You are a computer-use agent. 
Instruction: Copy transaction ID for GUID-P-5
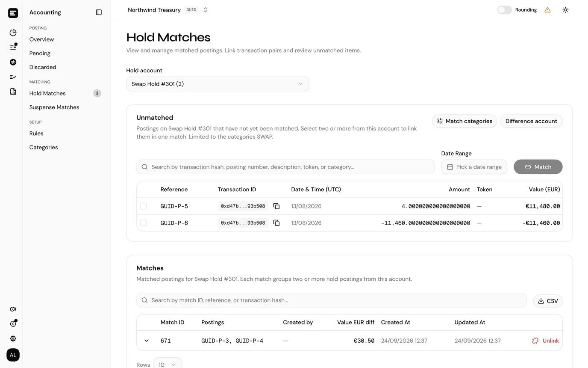click(276, 206)
